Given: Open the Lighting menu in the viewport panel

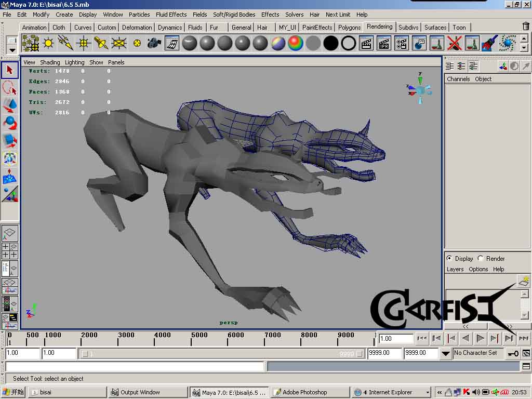Looking at the screenshot, I should tap(75, 62).
